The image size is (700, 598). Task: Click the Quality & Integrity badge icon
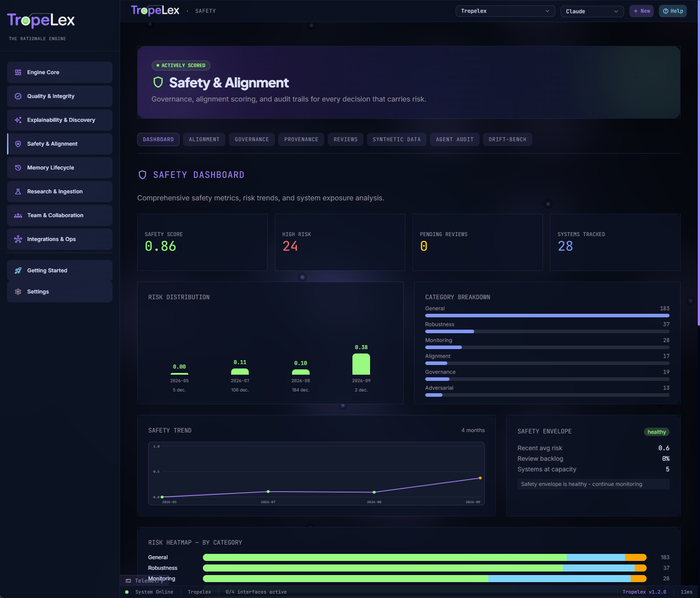pyautogui.click(x=18, y=96)
